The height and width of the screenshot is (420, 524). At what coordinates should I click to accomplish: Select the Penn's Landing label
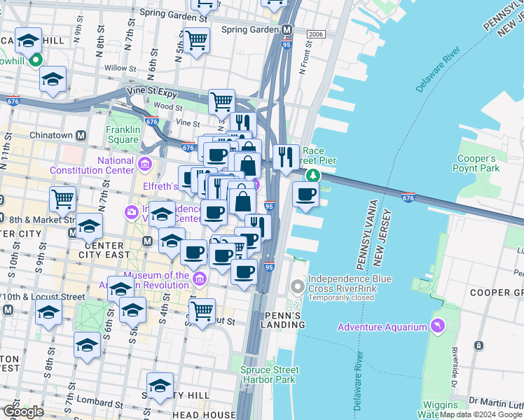pyautogui.click(x=283, y=320)
